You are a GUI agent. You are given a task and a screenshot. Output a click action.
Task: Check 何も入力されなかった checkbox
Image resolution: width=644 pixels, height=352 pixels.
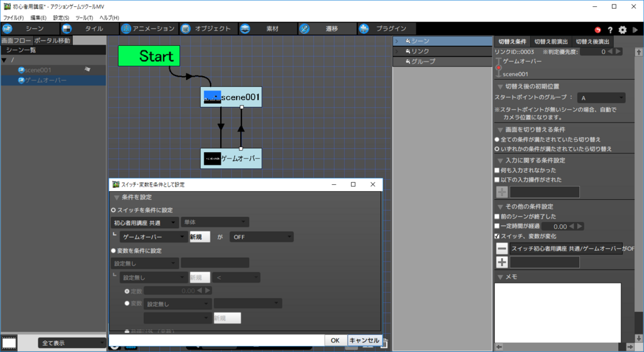[497, 170]
